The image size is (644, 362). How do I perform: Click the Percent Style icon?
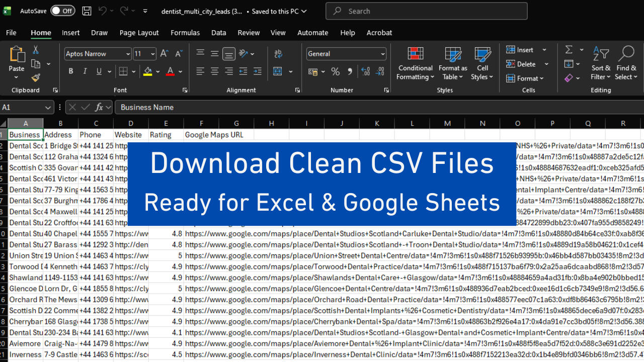[x=336, y=72]
